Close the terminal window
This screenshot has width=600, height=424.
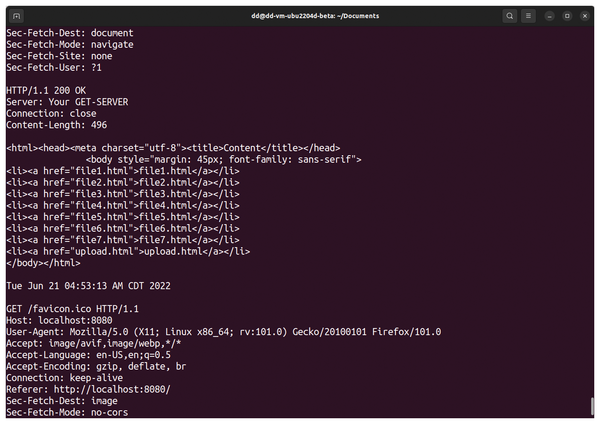pos(585,16)
